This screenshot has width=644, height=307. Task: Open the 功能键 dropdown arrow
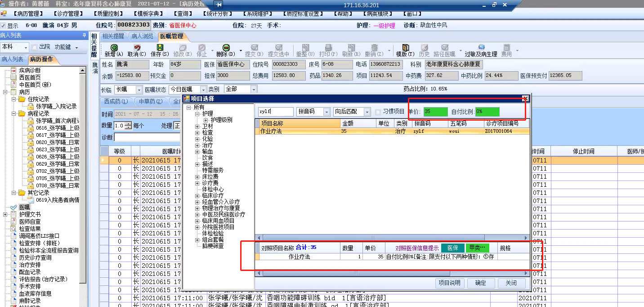click(76, 47)
